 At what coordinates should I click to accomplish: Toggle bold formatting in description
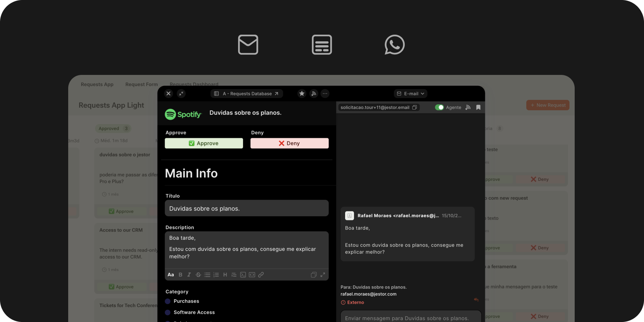click(180, 275)
